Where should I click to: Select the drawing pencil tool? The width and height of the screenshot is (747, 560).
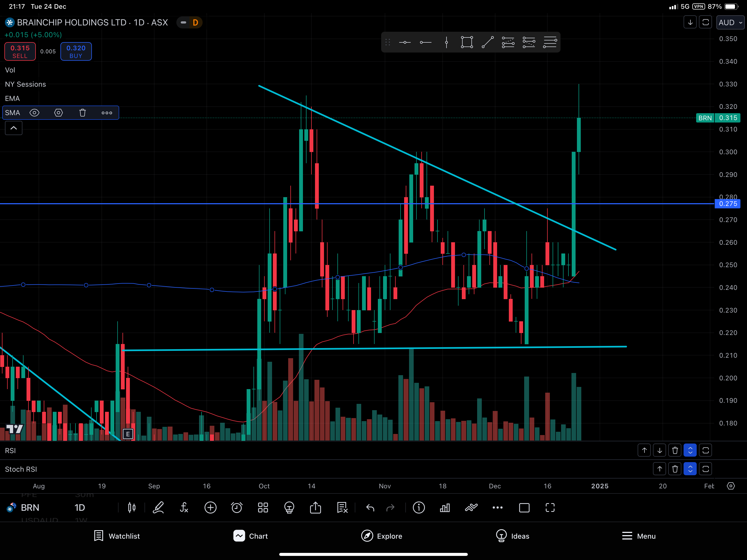coord(158,508)
